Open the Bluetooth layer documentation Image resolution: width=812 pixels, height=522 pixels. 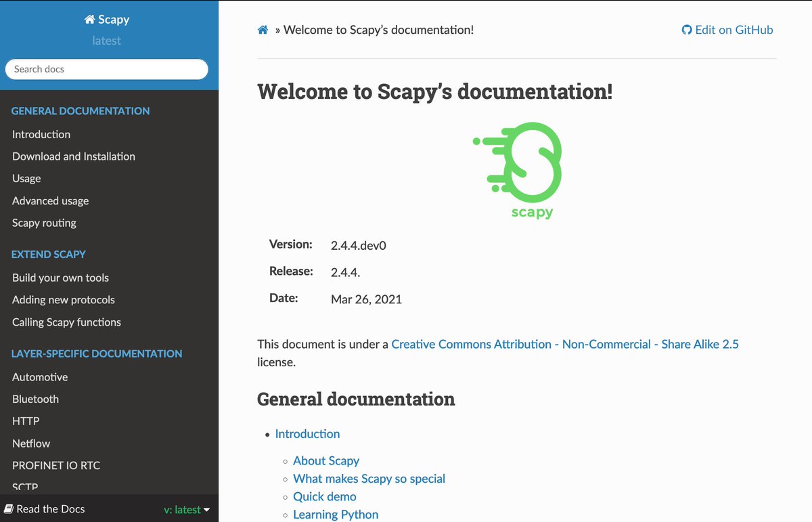click(x=35, y=399)
